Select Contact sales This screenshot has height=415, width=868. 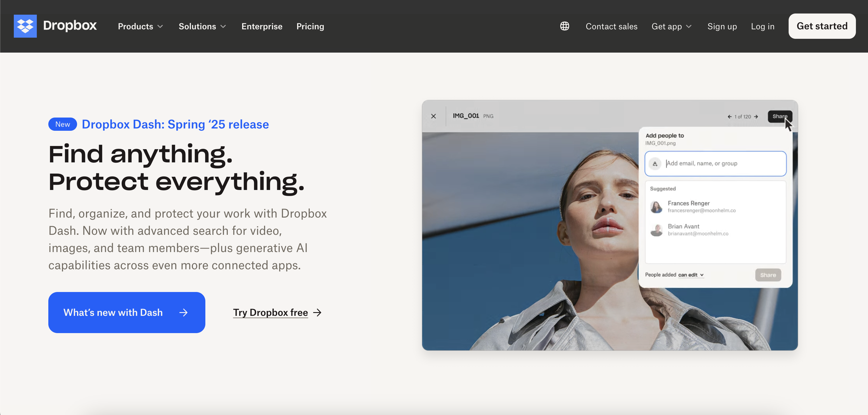tap(611, 26)
